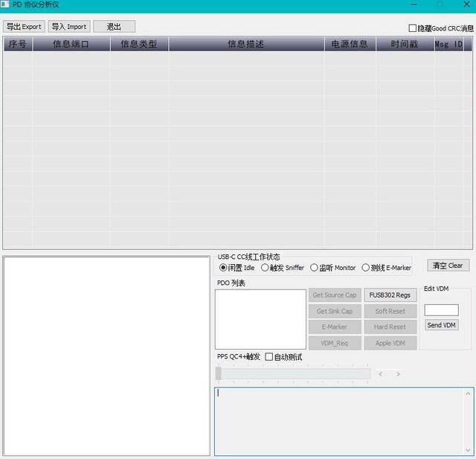Click the PPS QC4+ slider handle
Image resolution: width=476 pixels, height=459 pixels.
point(218,373)
